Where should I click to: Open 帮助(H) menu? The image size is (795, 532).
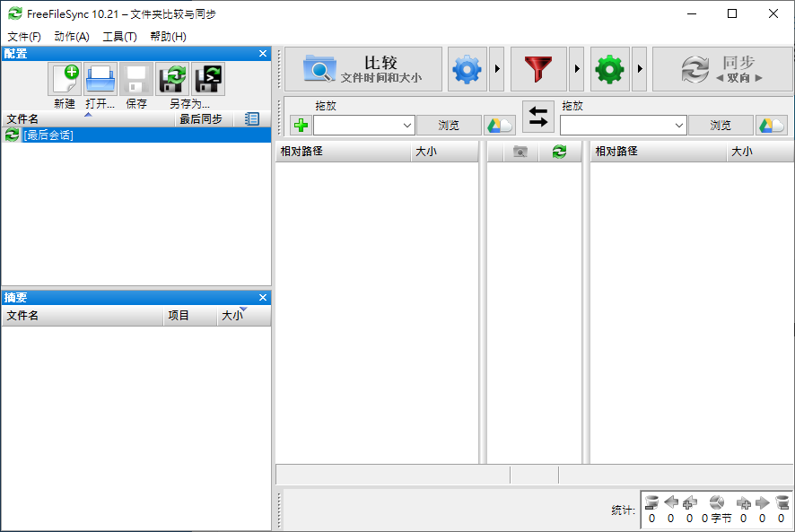[168, 37]
